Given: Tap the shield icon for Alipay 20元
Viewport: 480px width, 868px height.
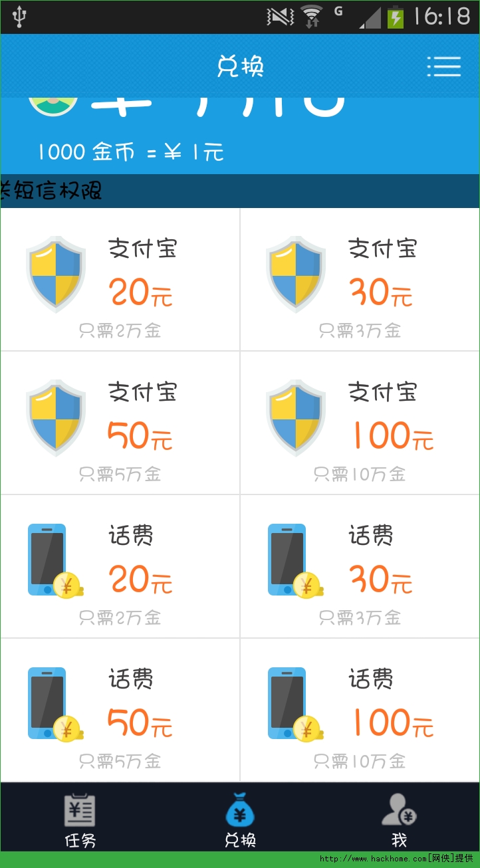Looking at the screenshot, I should point(56,273).
